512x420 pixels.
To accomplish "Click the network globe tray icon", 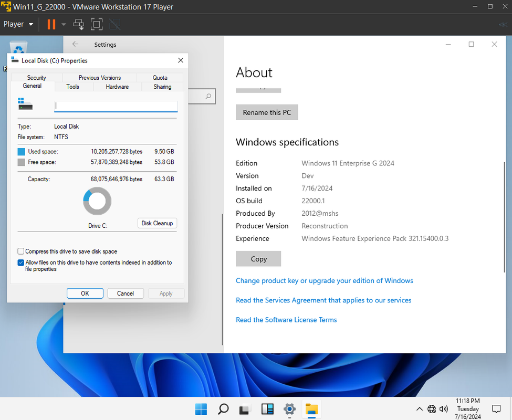I will point(432,409).
